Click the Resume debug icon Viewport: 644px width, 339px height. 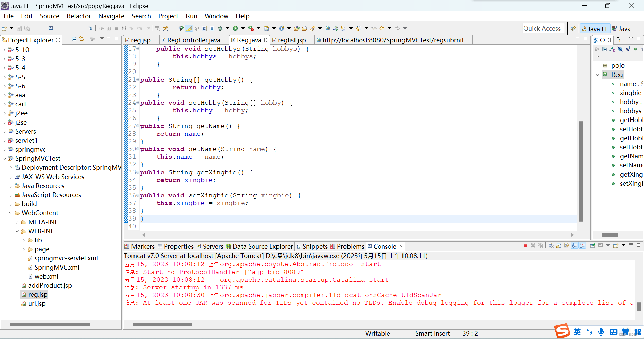[x=101, y=29]
